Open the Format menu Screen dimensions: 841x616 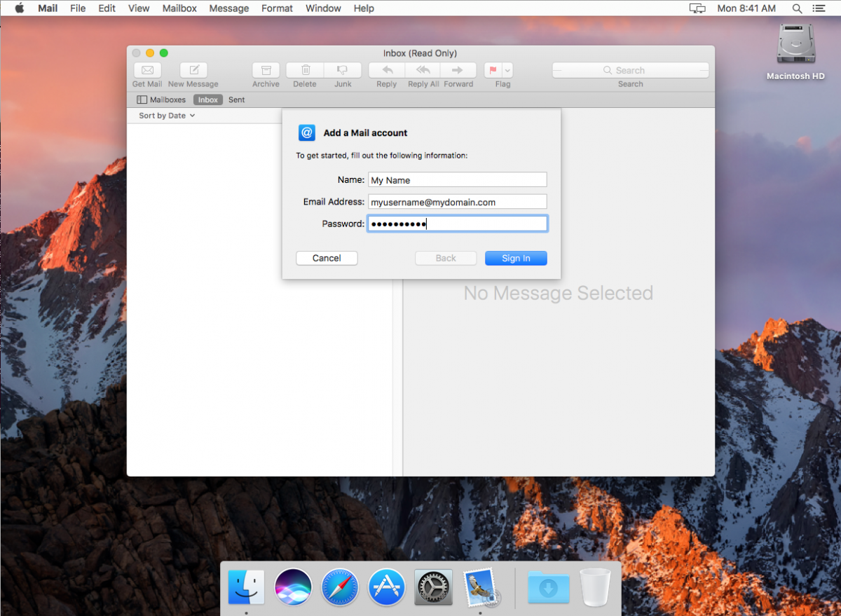(x=277, y=8)
